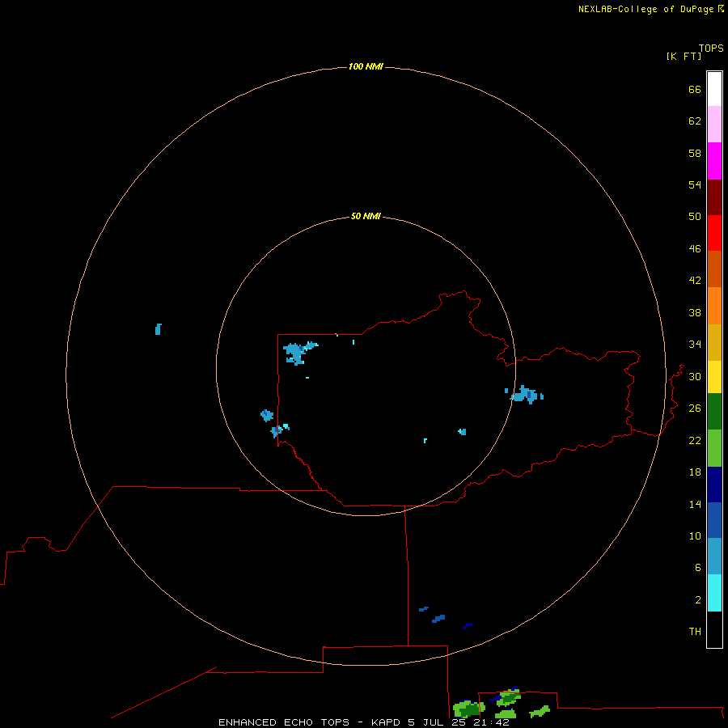This screenshot has height=728, width=728.
Task: Click the yellow 34 kft legend swatch
Action: [714, 377]
